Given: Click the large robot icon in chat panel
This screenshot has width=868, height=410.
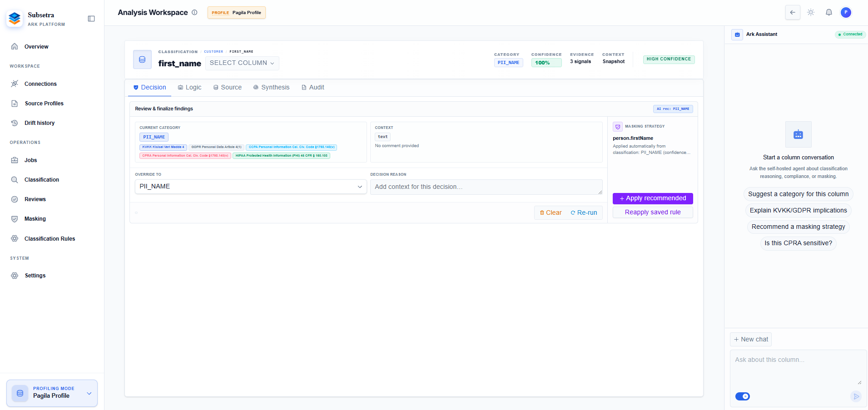Looking at the screenshot, I should 799,134.
